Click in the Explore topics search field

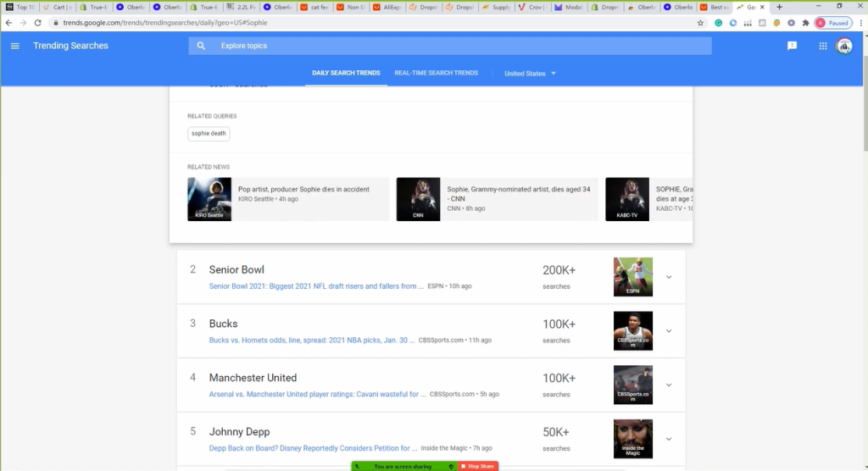tap(450, 46)
